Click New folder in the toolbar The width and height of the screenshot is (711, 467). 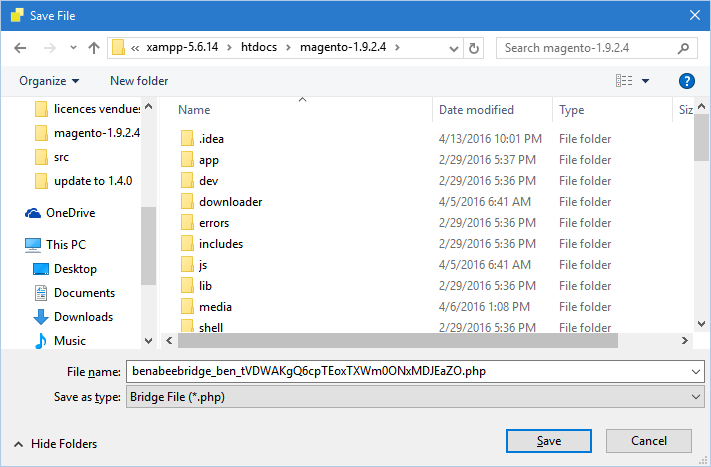point(139,81)
